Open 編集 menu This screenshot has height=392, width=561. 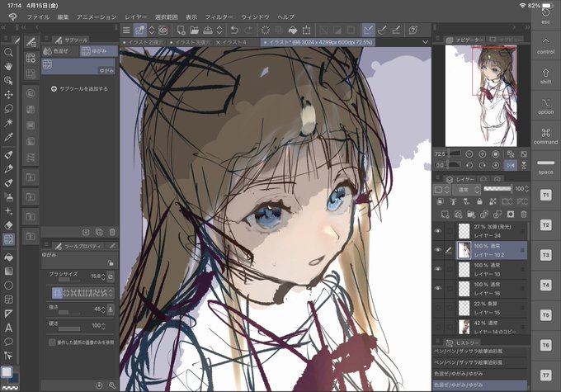tap(63, 17)
